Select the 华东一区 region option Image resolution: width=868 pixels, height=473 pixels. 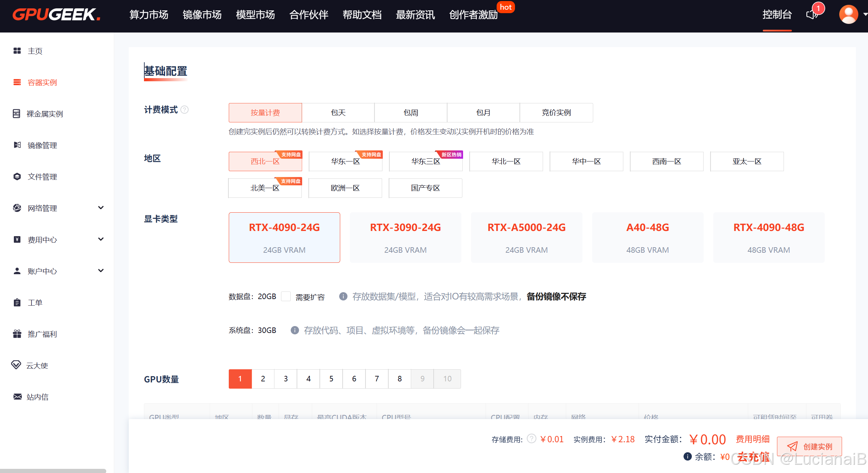345,161
